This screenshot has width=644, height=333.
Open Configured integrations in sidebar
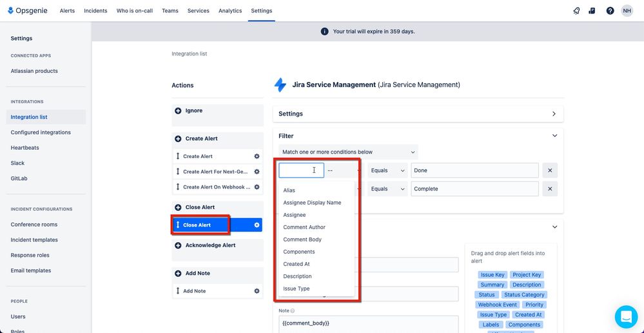coord(41,132)
